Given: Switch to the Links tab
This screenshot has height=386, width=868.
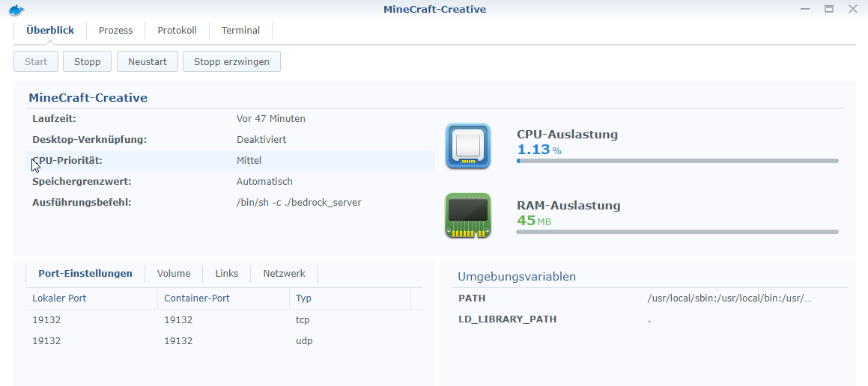Looking at the screenshot, I should 226,274.
